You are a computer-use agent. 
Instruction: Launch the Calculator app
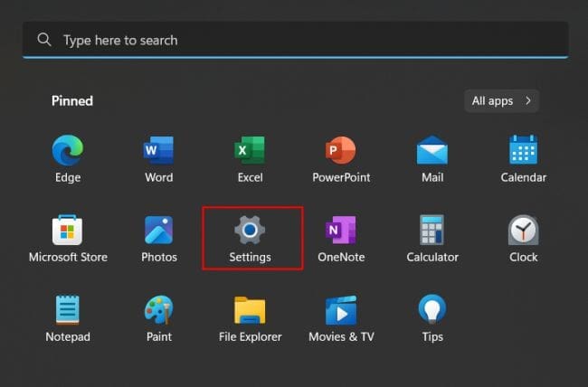tap(432, 230)
